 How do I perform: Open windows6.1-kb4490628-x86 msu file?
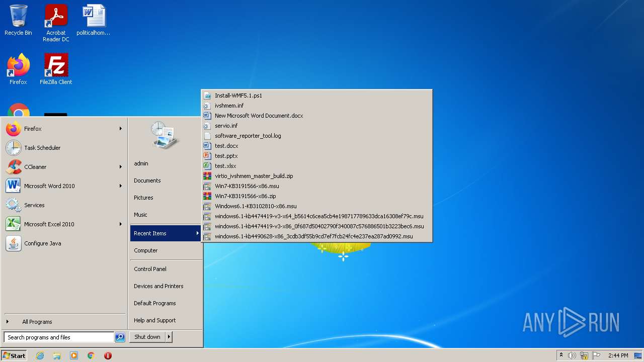click(316, 236)
